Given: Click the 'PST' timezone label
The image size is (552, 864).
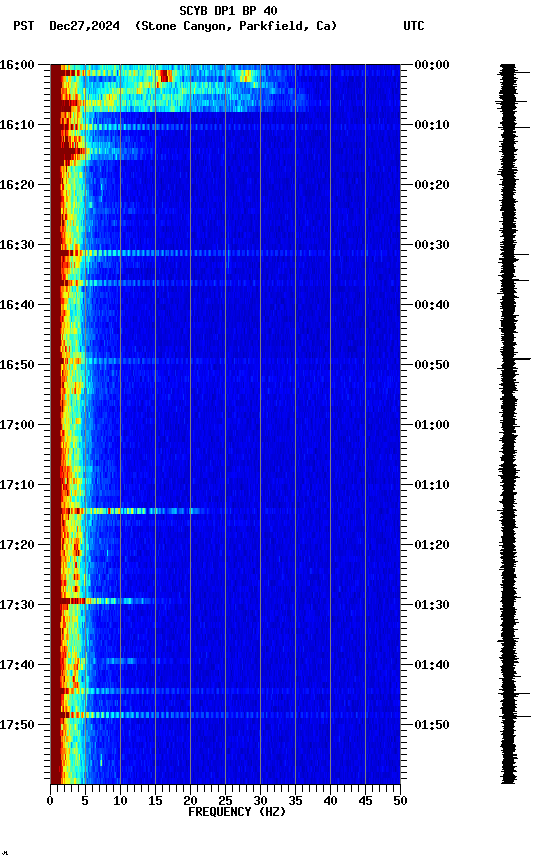Looking at the screenshot, I should pyautogui.click(x=24, y=26).
